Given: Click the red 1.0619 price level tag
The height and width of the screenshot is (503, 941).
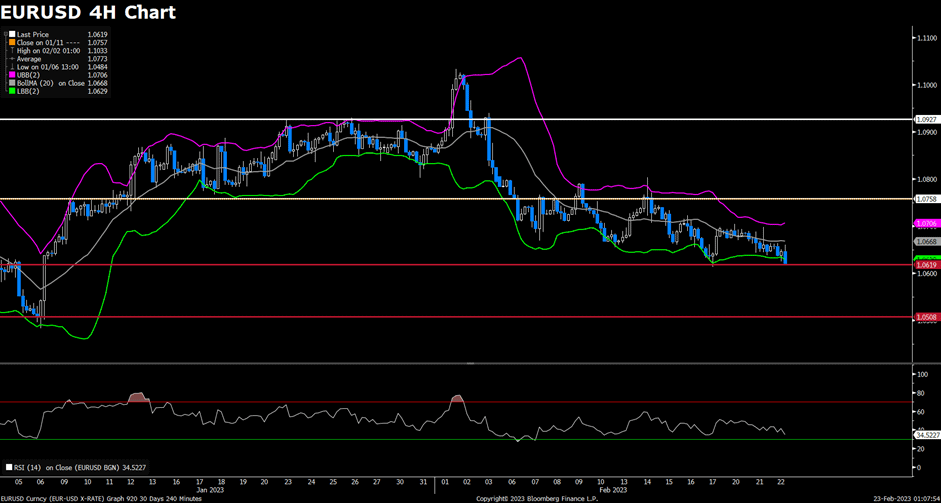Looking at the screenshot, I should click(925, 265).
